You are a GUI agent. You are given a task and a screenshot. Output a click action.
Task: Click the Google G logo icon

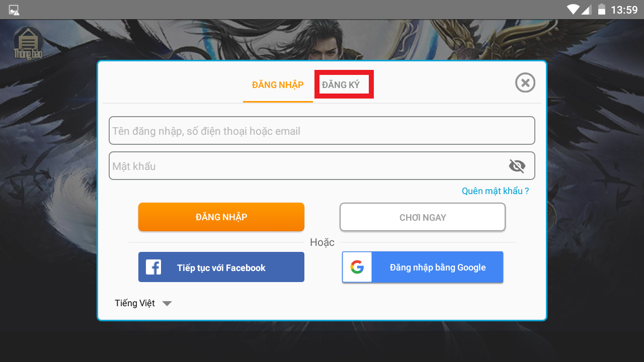click(x=357, y=267)
